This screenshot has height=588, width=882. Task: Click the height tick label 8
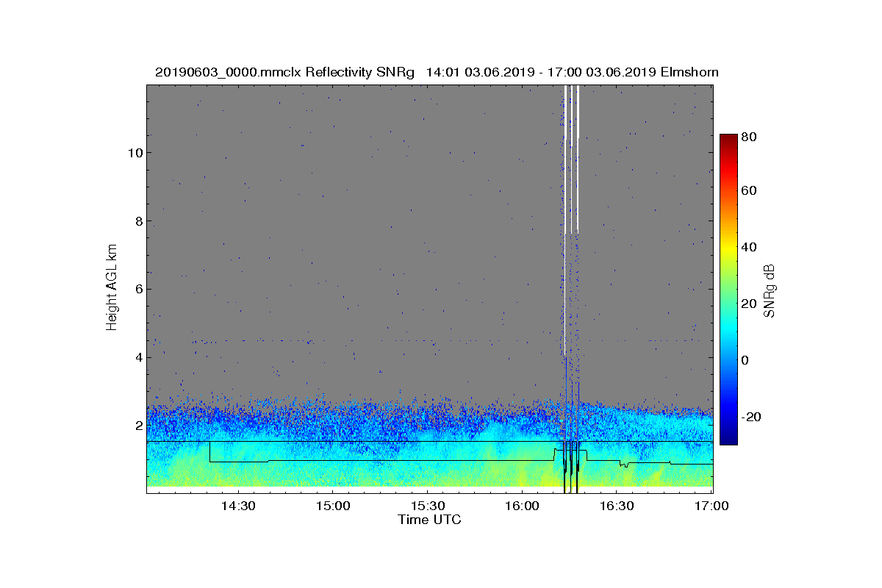pos(137,221)
